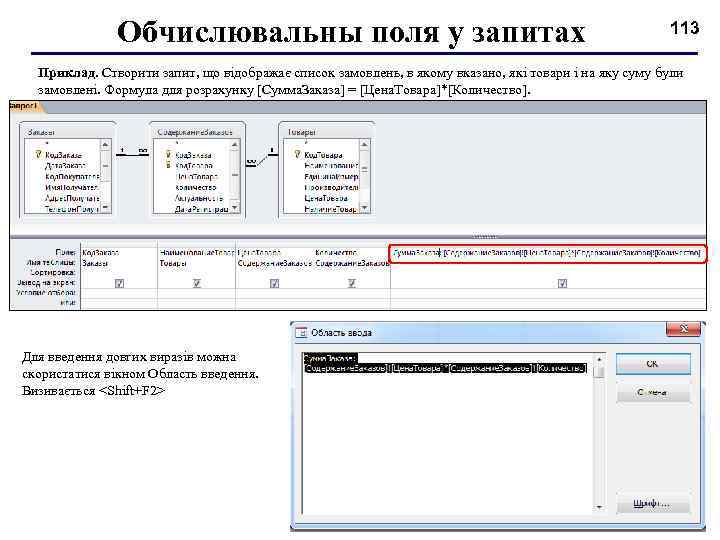
Task: Click the Отмена button in the dialog
Action: [652, 393]
